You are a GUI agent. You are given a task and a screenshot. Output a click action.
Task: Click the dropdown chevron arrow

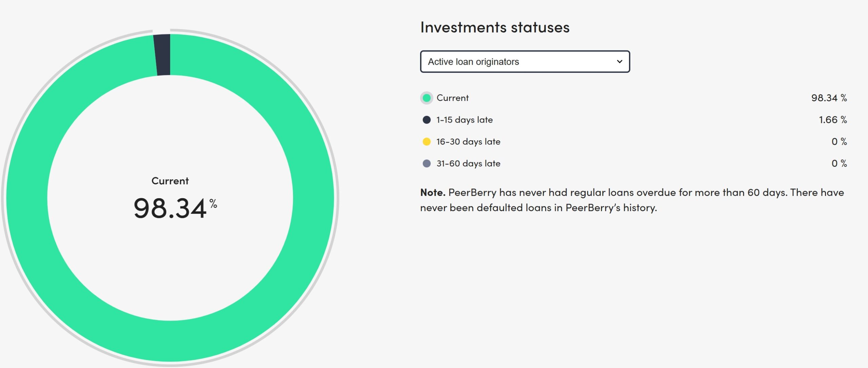[619, 62]
